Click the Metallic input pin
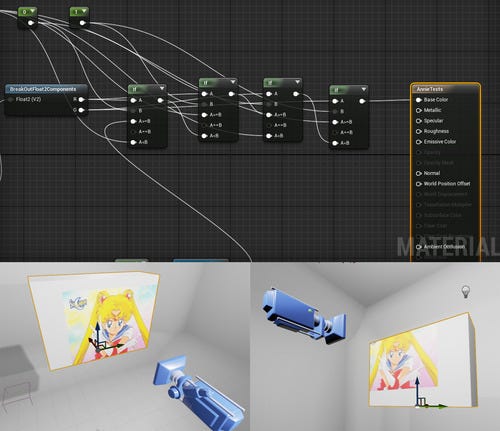 tap(419, 110)
